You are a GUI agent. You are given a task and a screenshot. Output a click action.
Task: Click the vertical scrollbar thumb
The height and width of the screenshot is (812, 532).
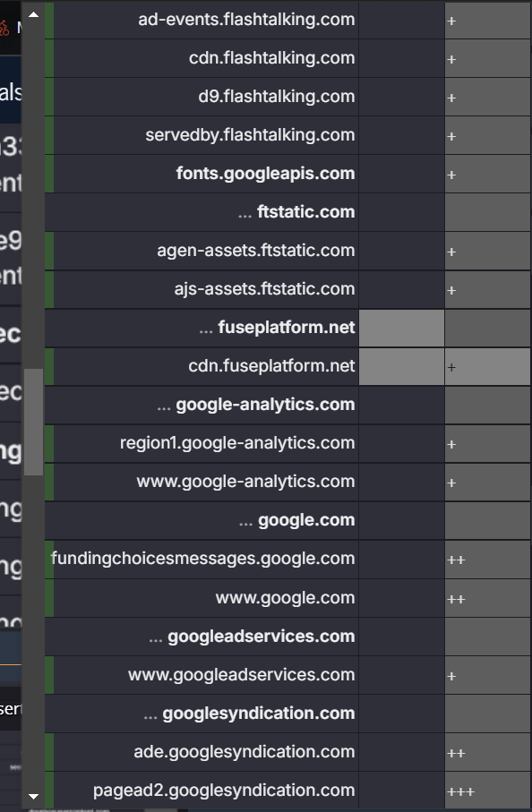pos(34,422)
